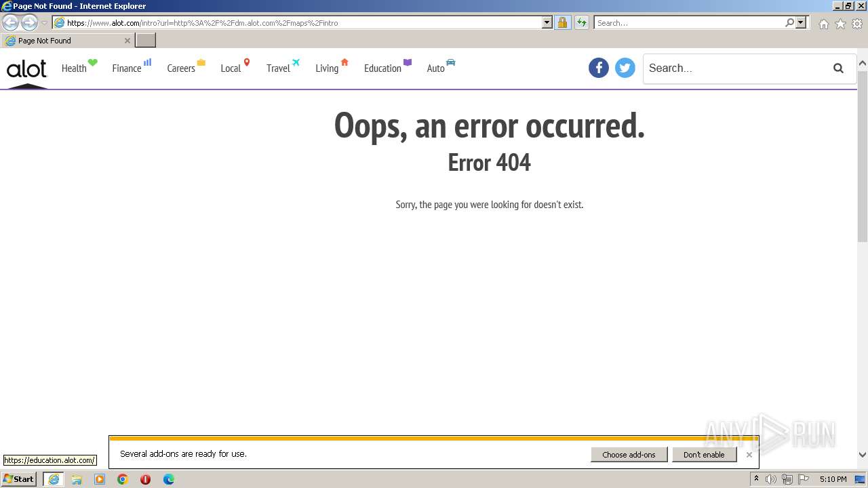Visit alot's Twitter page icon
Image resolution: width=868 pixels, height=488 pixels.
point(625,68)
